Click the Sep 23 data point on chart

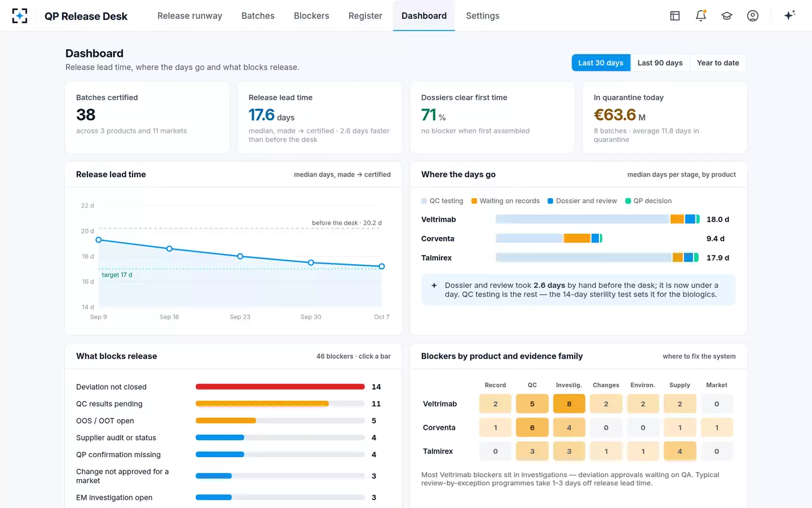[240, 256]
